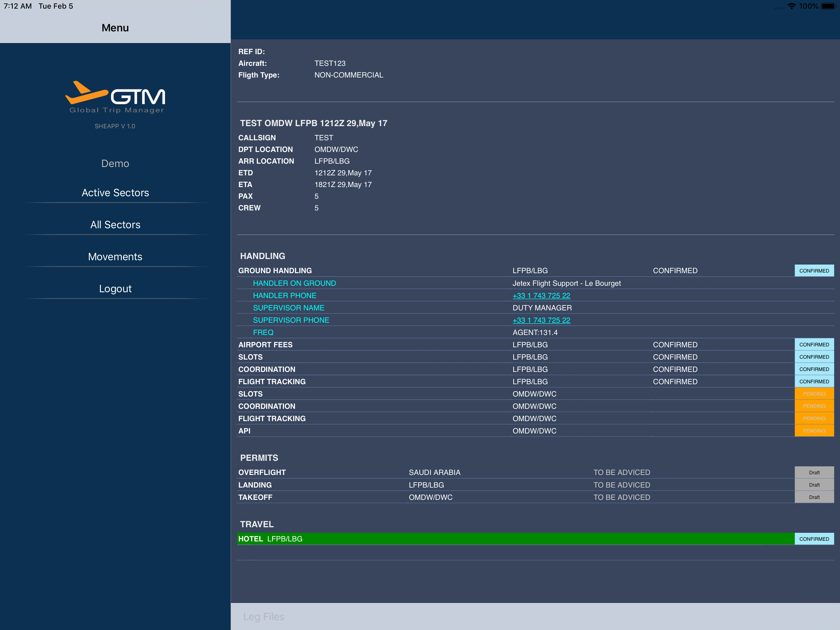Select the TAKEOFF permit label
840x630 pixels.
pos(255,497)
